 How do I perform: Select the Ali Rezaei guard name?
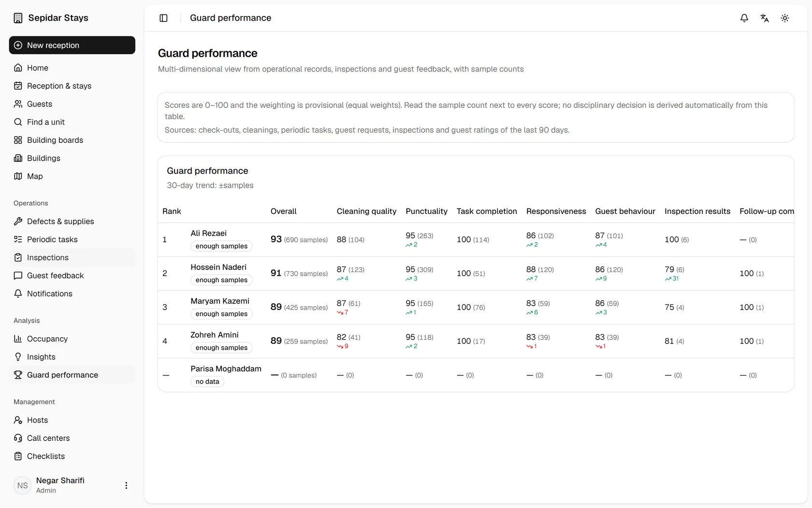pos(208,233)
